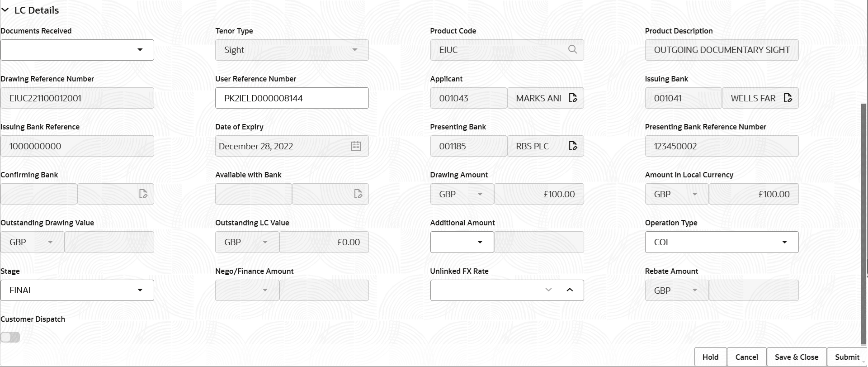Collapse the LC Details section
Screen dimensions: 868x367
tap(5, 10)
